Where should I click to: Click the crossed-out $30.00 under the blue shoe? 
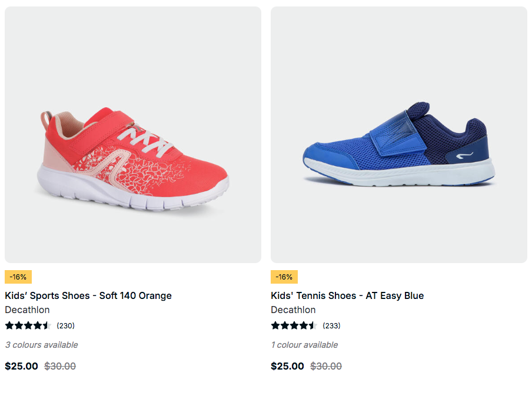coord(326,366)
